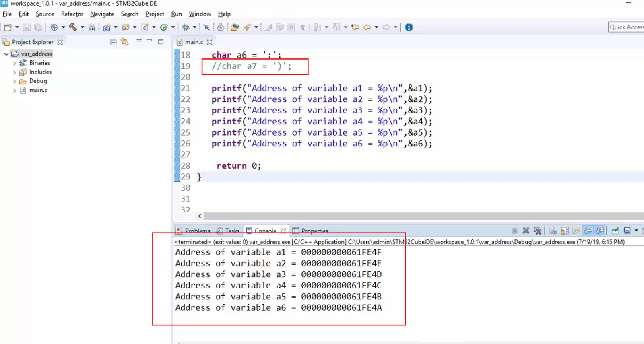Click the Save All icon

[x=38, y=27]
